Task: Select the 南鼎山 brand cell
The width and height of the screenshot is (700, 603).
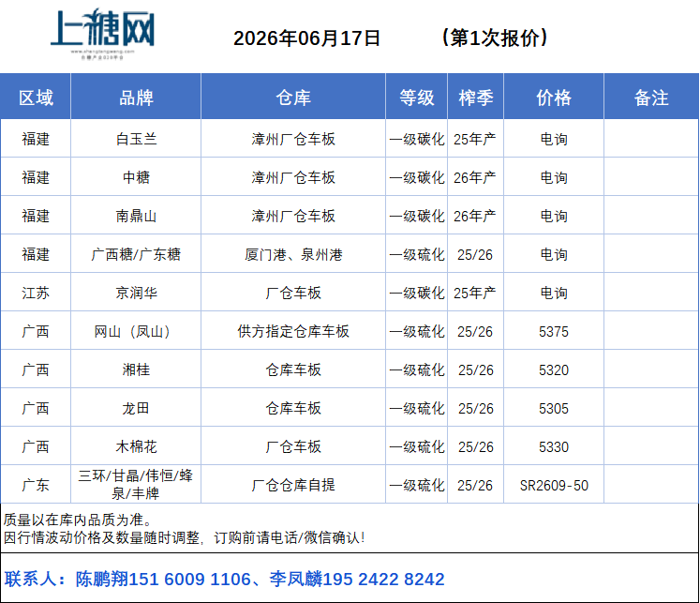Action: pos(136,216)
